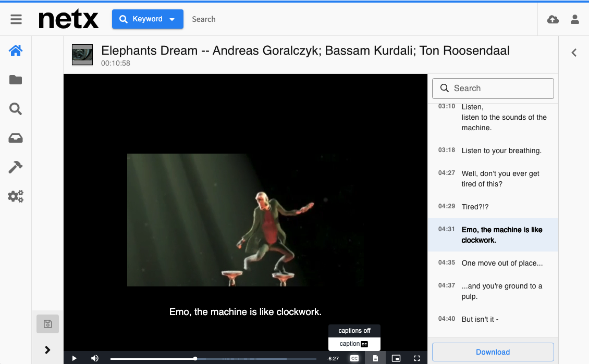Open the hammer tools sidebar icon
589x364 pixels.
tap(16, 167)
